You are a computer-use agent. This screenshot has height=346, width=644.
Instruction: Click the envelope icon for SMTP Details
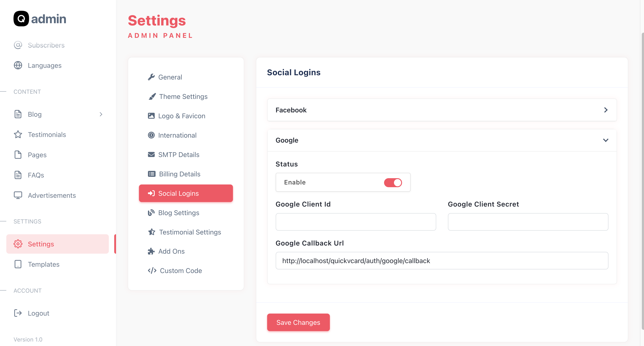(152, 155)
